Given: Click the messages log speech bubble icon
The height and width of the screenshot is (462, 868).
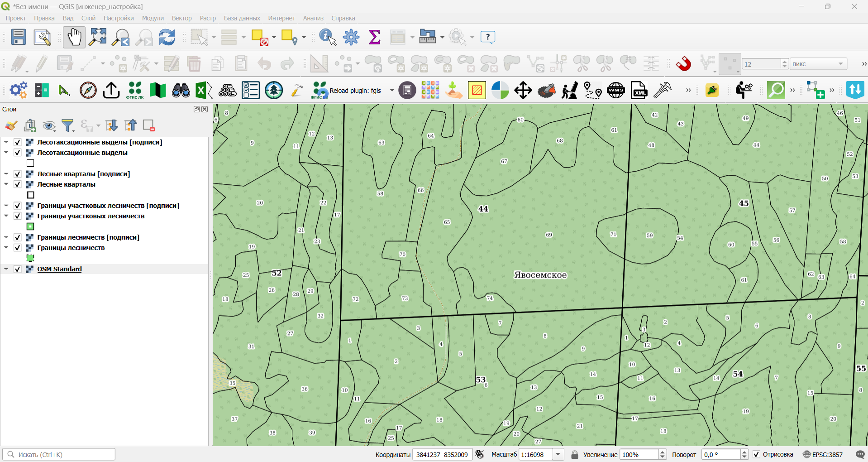Looking at the screenshot, I should (860, 454).
